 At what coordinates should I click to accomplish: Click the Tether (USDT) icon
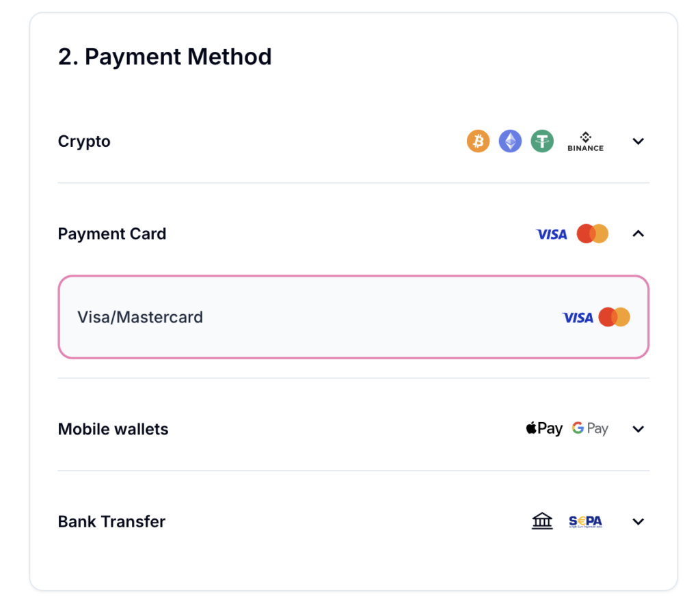coord(542,141)
